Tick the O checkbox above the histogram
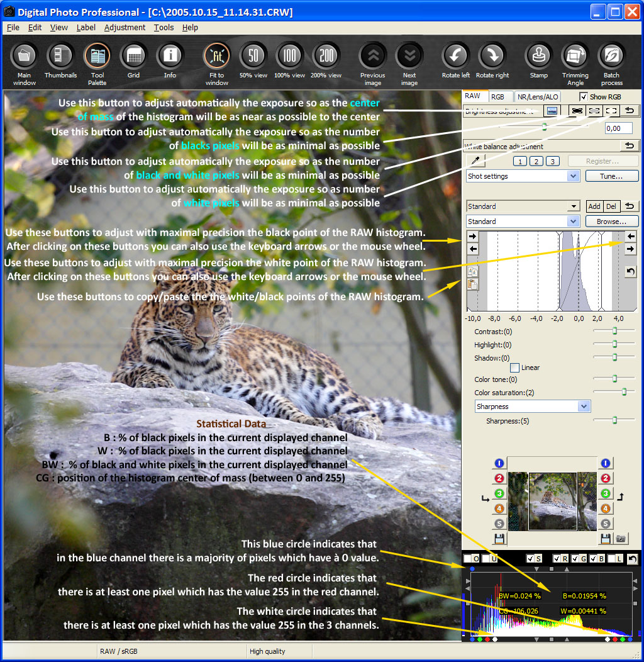This screenshot has height=662, width=644. (468, 559)
